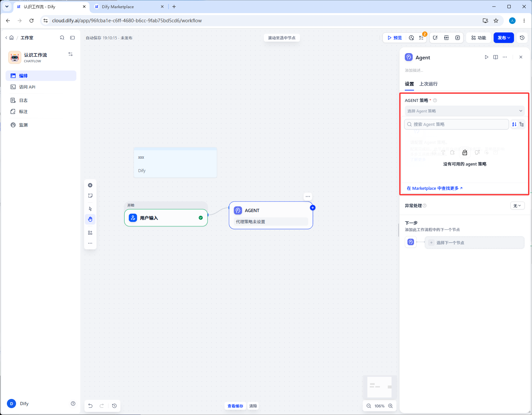Close the Agent settings panel

pos(521,57)
